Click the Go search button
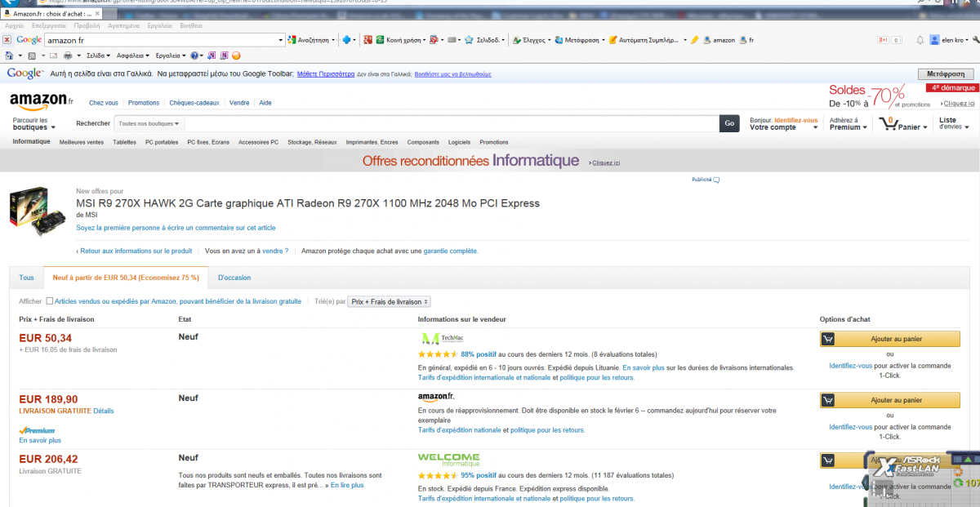 coord(730,124)
